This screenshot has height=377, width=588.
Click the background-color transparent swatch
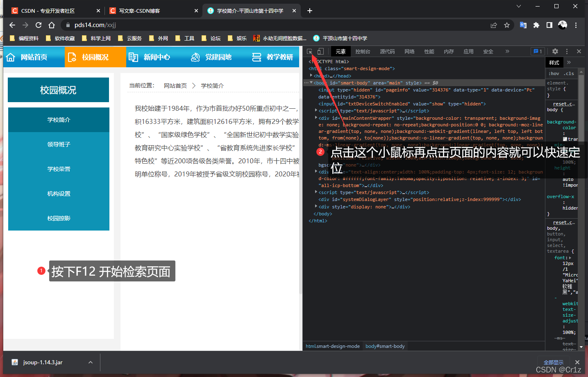[565, 139]
